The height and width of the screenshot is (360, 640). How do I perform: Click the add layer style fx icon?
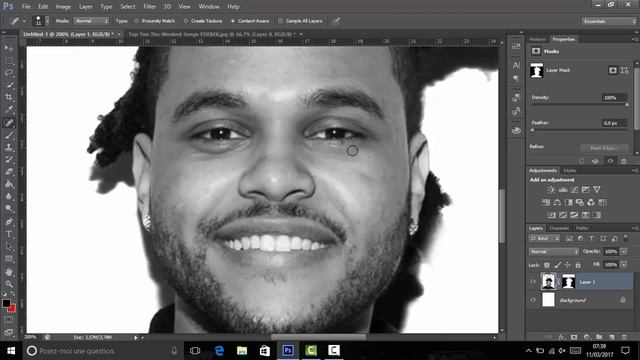tap(562, 337)
